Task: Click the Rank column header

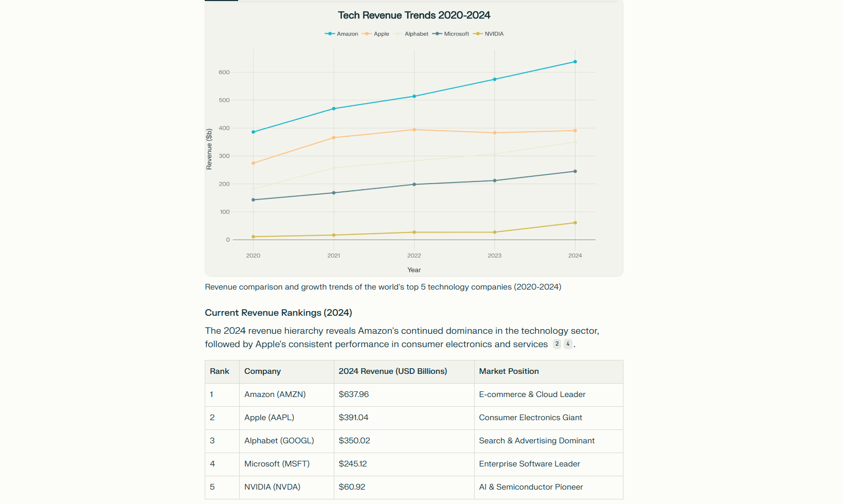Action: click(220, 371)
